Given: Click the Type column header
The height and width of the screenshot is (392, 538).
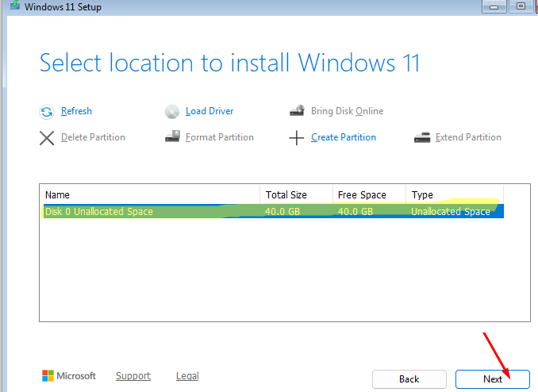Looking at the screenshot, I should [x=455, y=194].
